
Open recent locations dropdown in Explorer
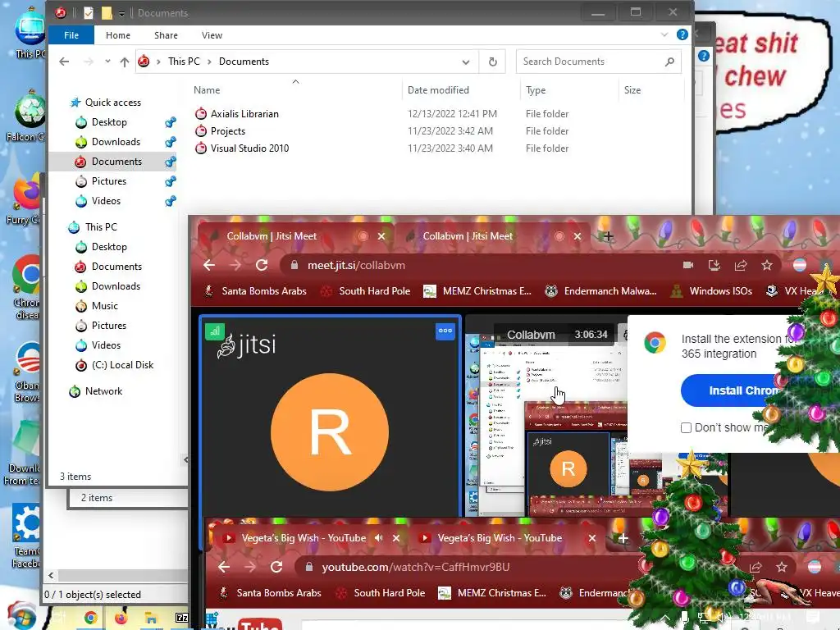point(107,62)
